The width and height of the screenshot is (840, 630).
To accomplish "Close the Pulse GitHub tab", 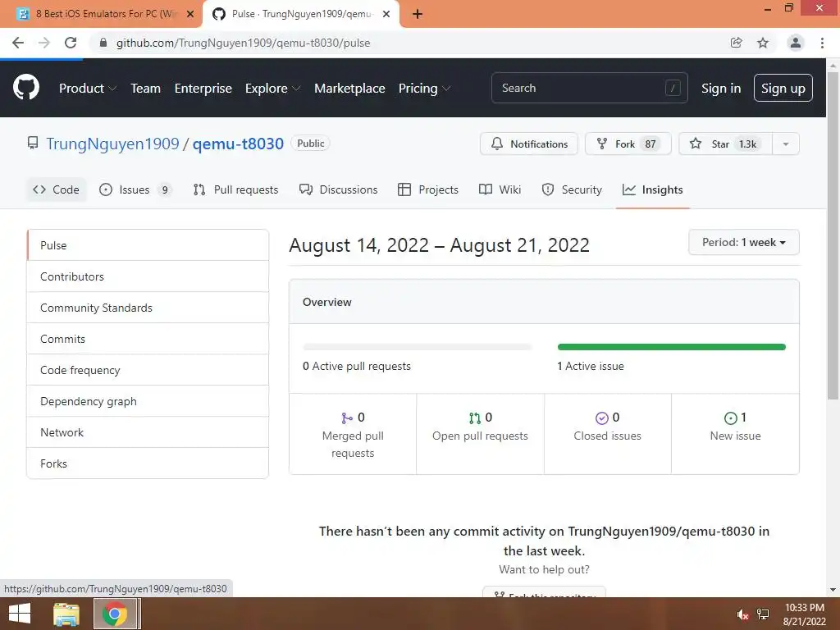I will click(x=386, y=14).
